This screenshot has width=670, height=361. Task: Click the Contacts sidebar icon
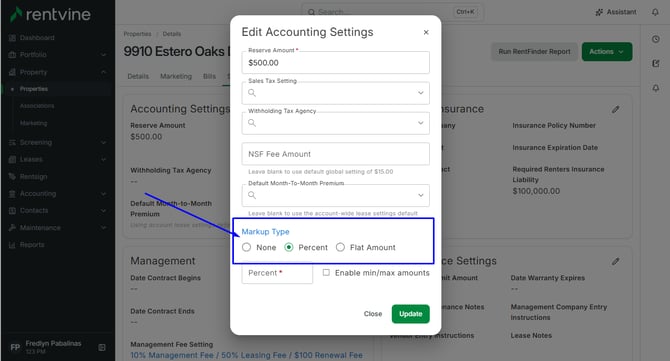pos(12,211)
